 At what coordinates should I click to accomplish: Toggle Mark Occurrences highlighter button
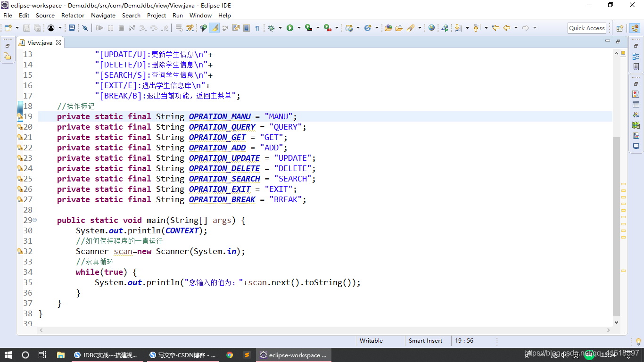tap(215, 28)
